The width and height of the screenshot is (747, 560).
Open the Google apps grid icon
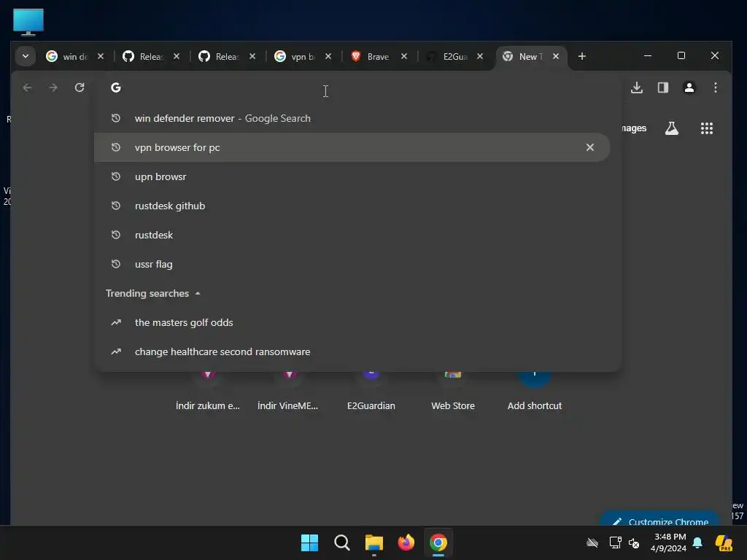706,128
